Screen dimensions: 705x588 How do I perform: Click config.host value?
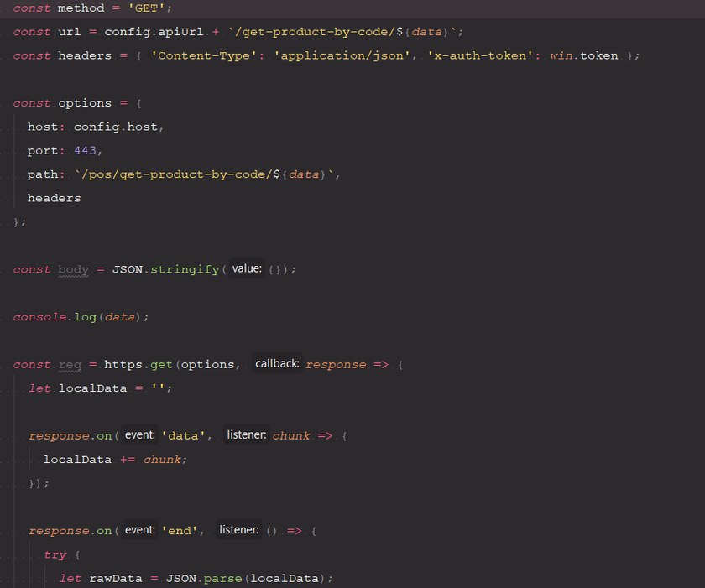coord(116,127)
